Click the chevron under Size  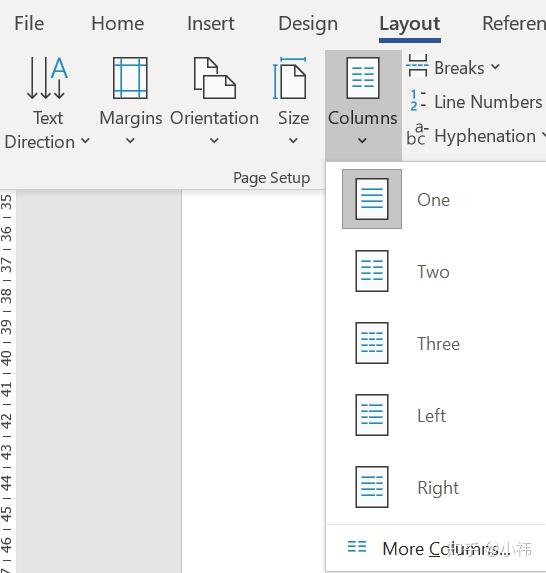(x=293, y=140)
